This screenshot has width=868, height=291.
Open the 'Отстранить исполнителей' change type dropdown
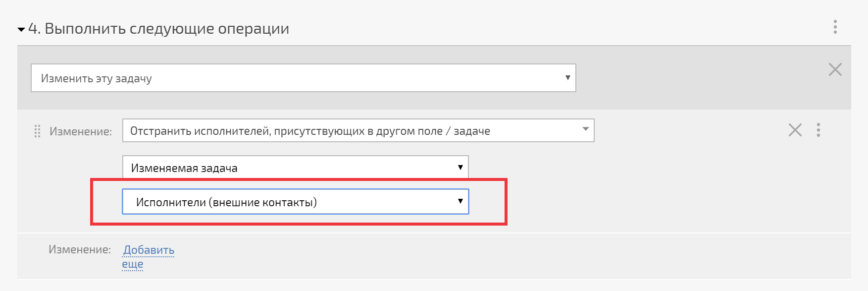click(x=358, y=130)
